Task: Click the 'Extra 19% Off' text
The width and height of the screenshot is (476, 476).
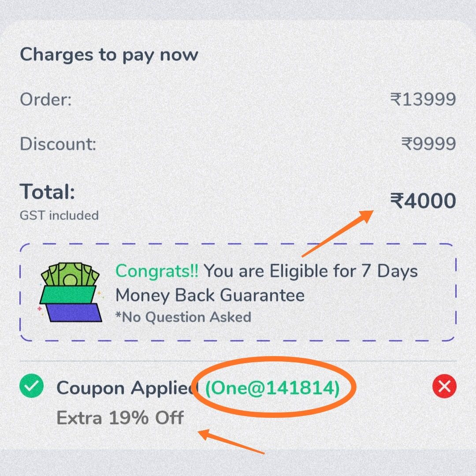Action: pyautogui.click(x=120, y=417)
